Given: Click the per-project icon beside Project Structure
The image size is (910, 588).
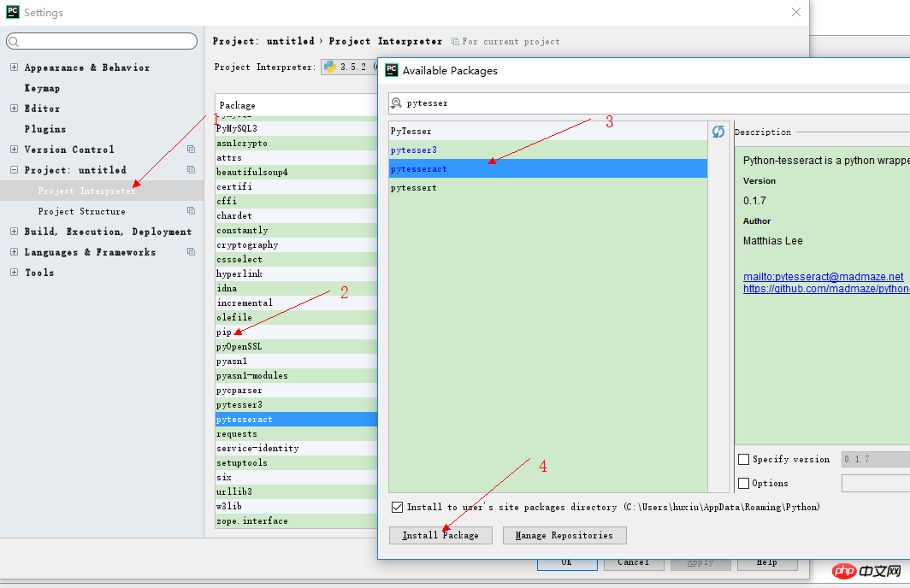Looking at the screenshot, I should [191, 211].
